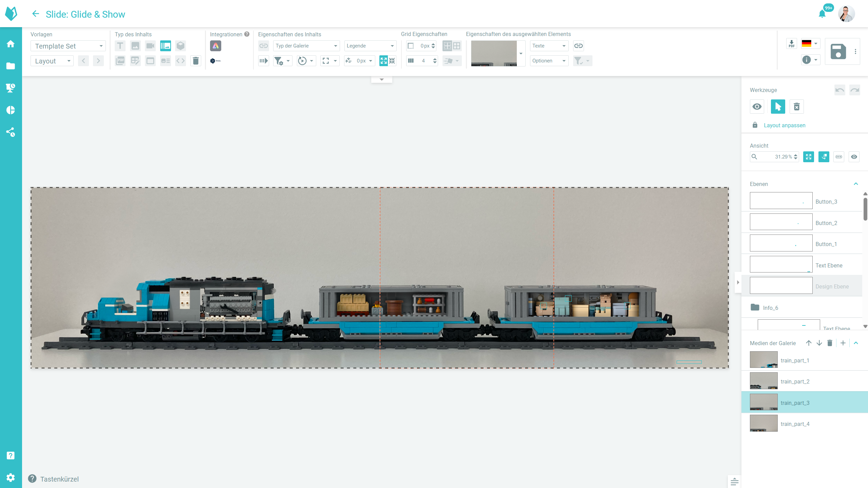Delete the selected gallery media via trash icon
868x488 pixels.
pos(830,343)
